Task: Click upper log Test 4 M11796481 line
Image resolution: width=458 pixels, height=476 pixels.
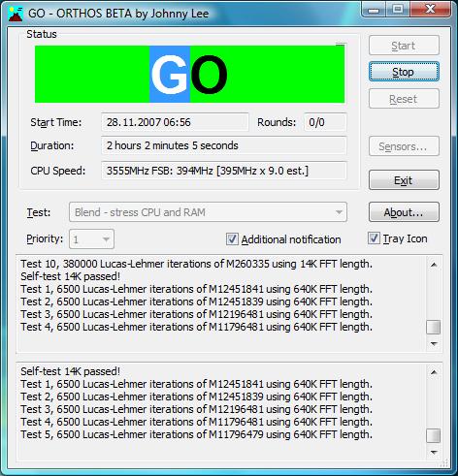Action: 196,327
